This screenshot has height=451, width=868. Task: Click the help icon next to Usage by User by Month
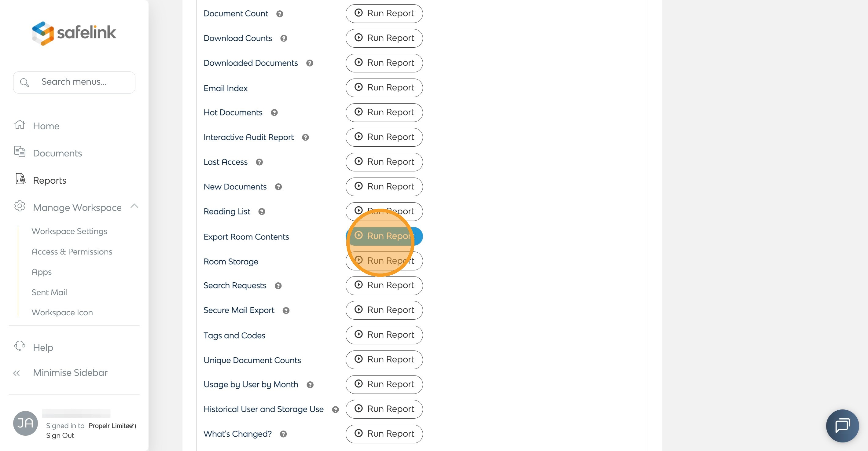[310, 385]
